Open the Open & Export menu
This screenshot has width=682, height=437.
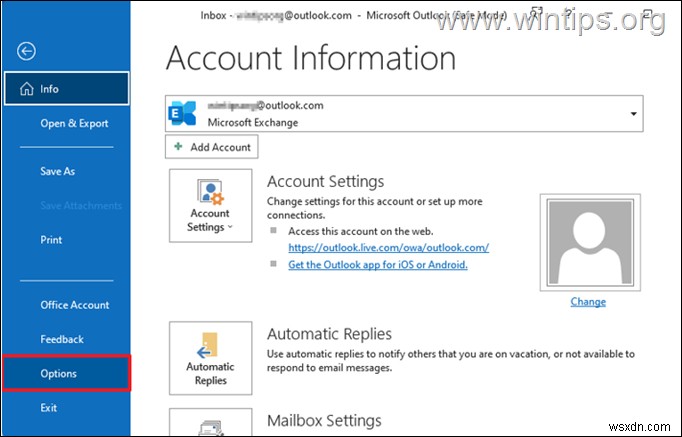coord(74,123)
